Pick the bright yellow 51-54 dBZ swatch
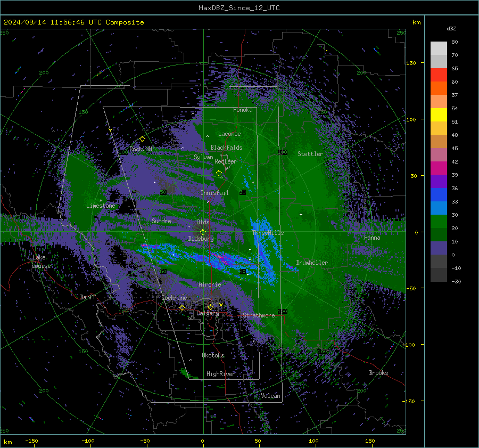This screenshot has width=479, height=448. (439, 115)
